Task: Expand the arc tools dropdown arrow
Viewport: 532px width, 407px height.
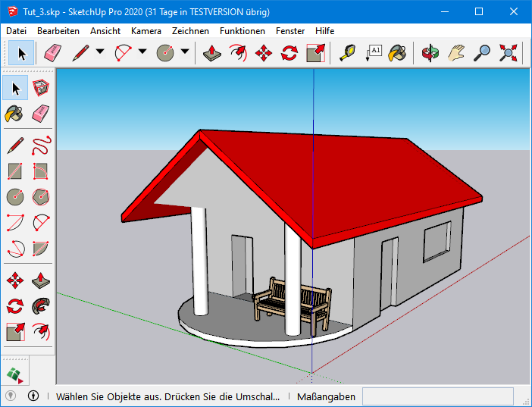Action: coord(142,53)
